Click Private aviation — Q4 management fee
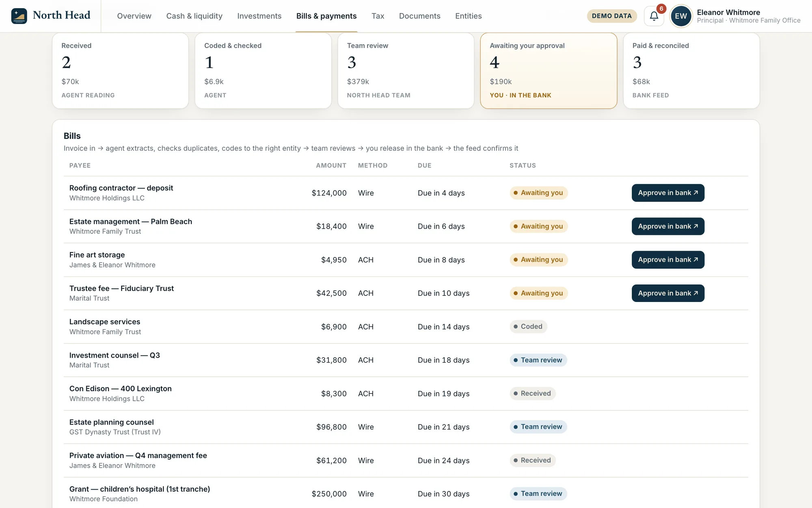This screenshot has height=508, width=812. [x=138, y=456]
